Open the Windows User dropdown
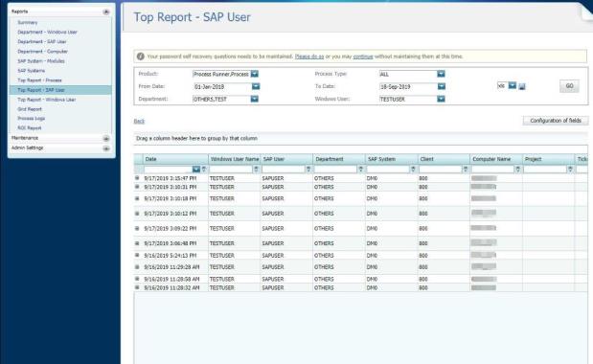Image resolution: width=593 pixels, height=364 pixels. pyautogui.click(x=441, y=99)
